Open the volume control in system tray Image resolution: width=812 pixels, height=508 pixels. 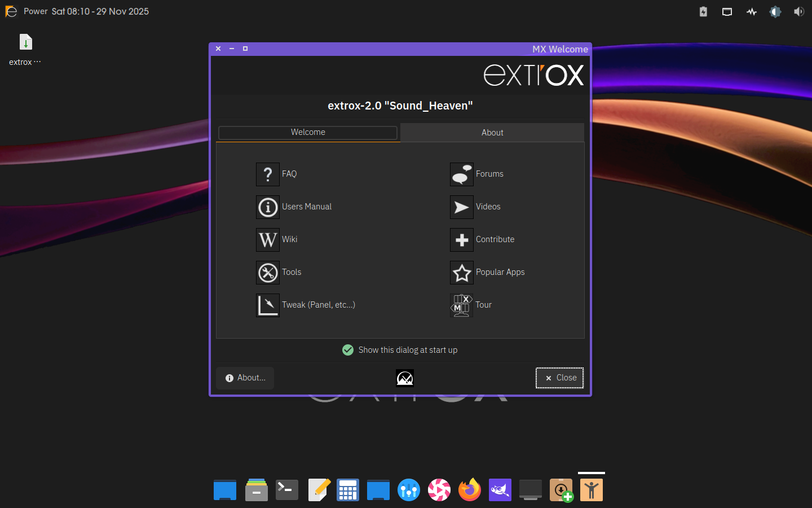799,12
